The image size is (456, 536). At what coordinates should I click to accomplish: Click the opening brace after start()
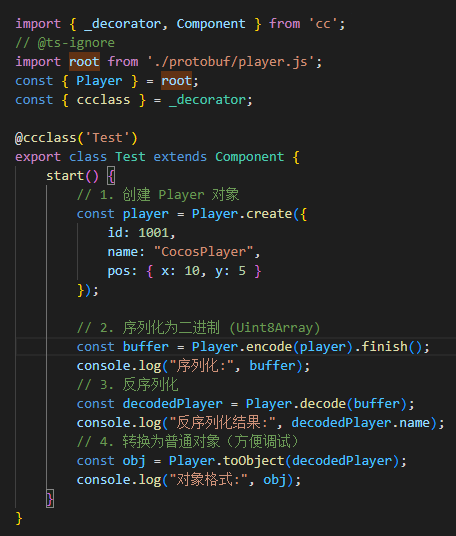click(x=111, y=176)
